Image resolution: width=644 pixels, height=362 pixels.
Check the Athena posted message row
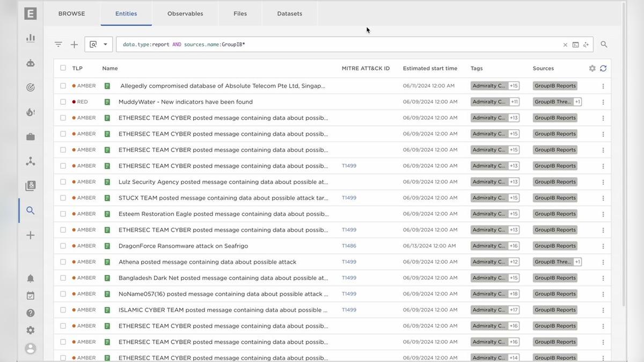point(63,262)
